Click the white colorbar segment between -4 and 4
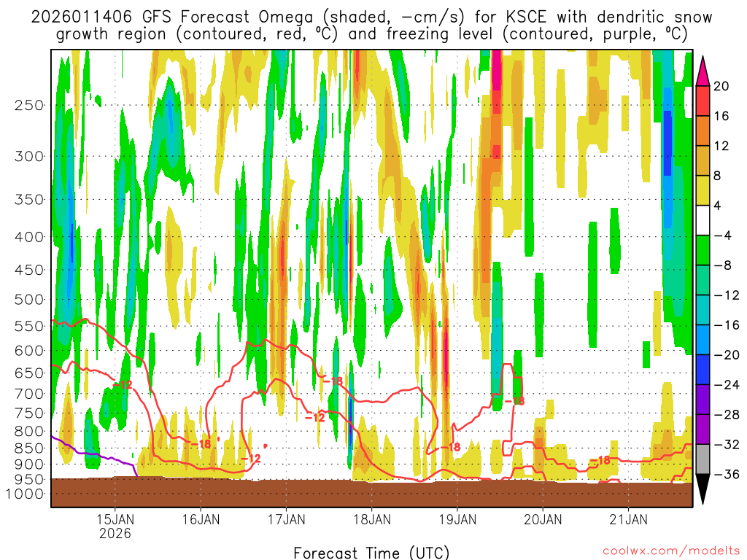This screenshot has width=747, height=560. [x=703, y=220]
